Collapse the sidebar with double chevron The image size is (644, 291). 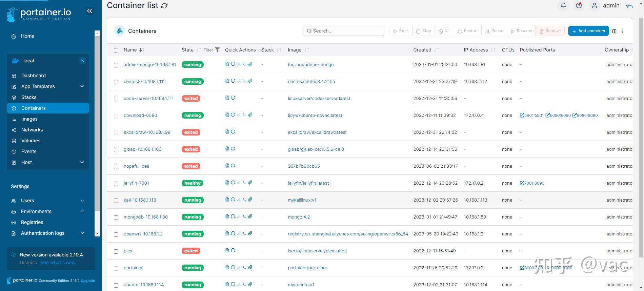click(89, 11)
